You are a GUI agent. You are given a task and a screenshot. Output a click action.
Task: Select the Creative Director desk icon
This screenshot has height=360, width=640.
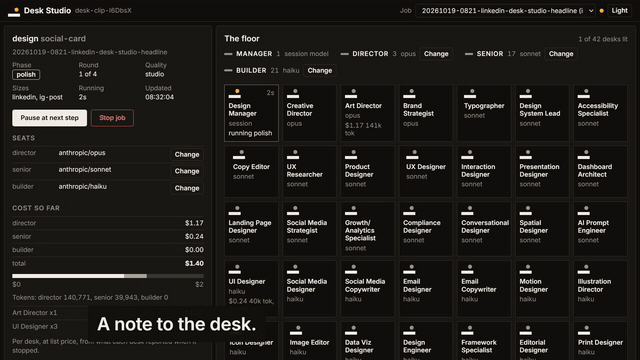coord(293,94)
